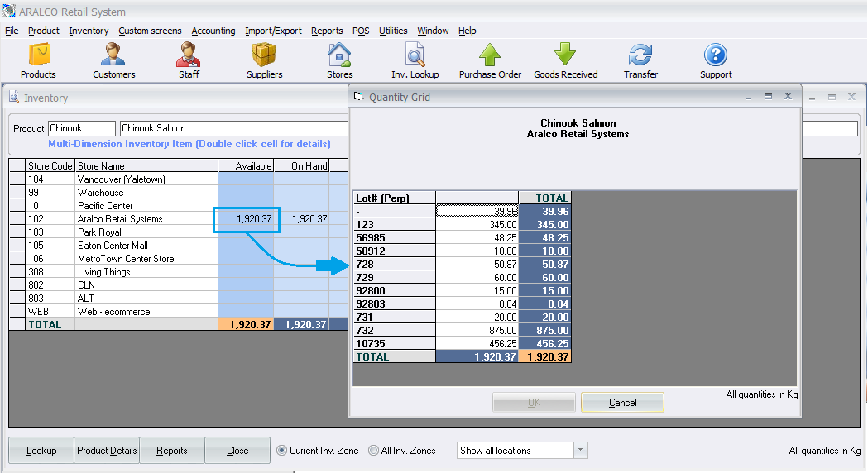Select On Hand cell 1,920.37 for store 102
This screenshot has width=868, height=473.
tap(302, 219)
